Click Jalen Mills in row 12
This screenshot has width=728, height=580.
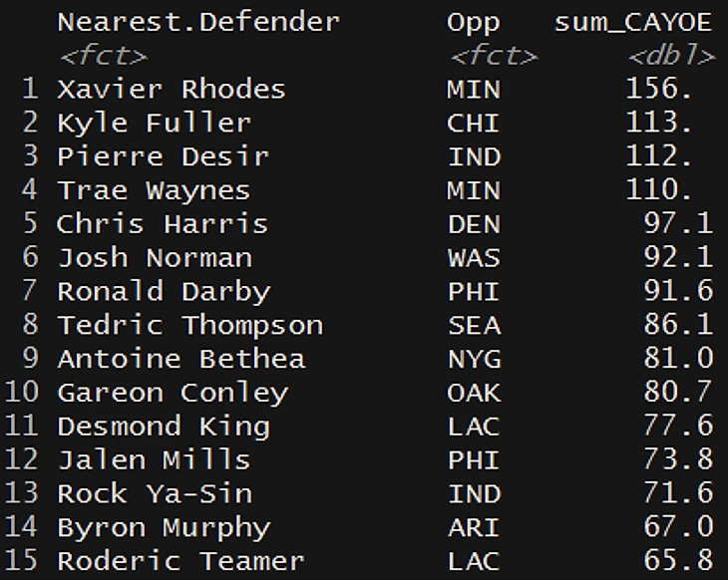(154, 459)
